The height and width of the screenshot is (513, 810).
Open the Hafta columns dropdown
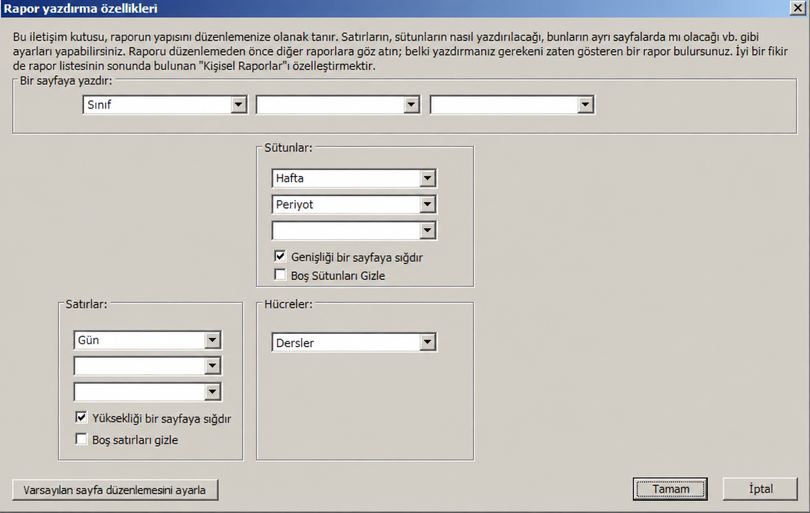click(427, 178)
